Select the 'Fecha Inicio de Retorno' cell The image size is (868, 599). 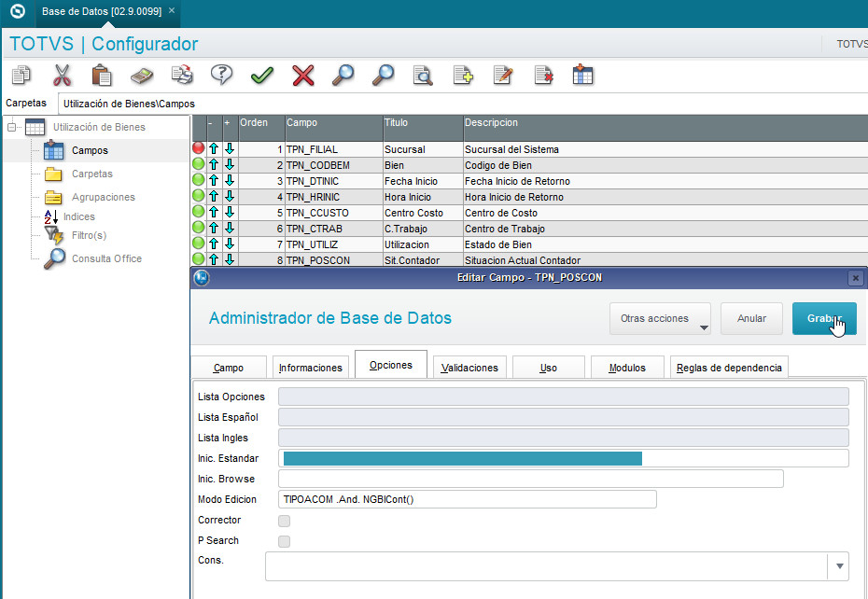[665, 181]
